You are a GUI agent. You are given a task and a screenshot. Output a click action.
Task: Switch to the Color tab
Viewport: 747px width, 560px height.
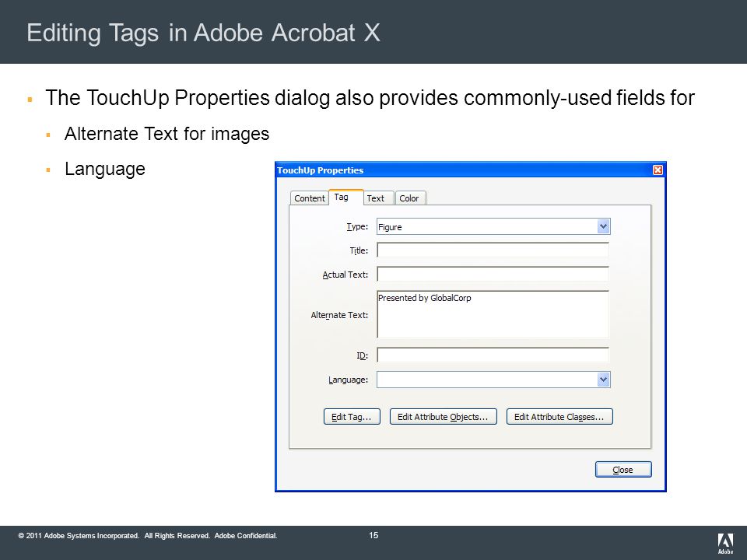click(x=409, y=198)
